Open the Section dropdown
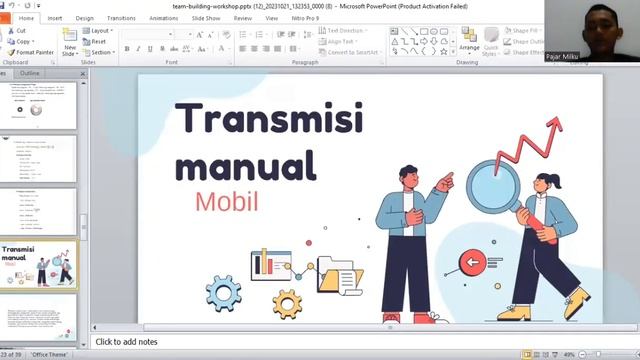The height and width of the screenshot is (360, 640). pyautogui.click(x=99, y=53)
